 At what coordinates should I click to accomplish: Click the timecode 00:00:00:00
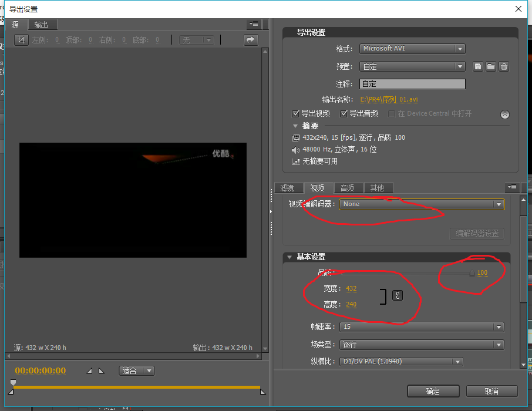pyautogui.click(x=41, y=370)
